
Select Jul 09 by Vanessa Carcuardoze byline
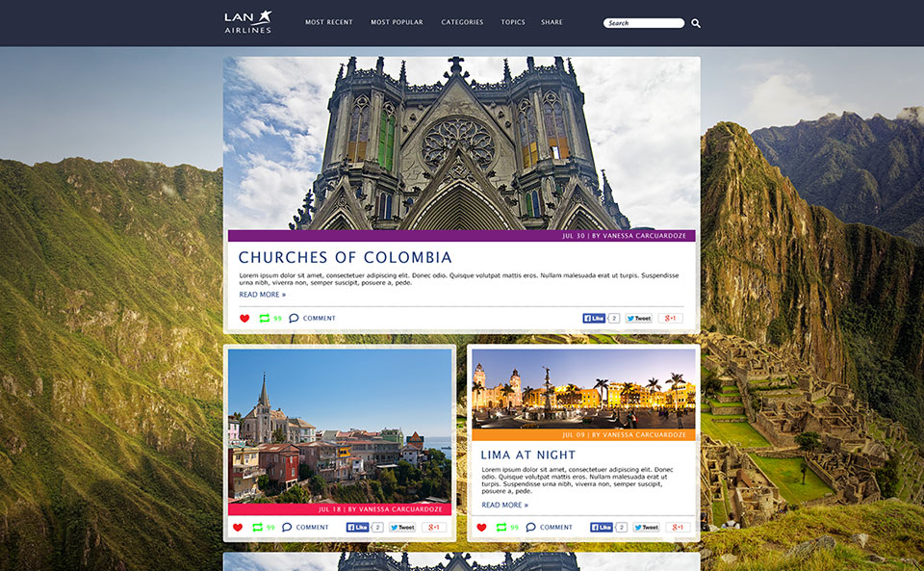[x=624, y=435]
